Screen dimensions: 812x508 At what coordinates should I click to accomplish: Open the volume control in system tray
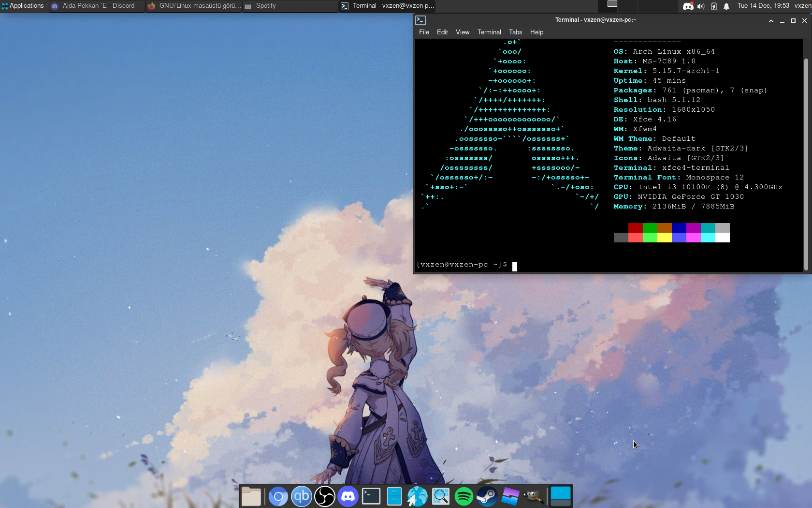coord(701,6)
